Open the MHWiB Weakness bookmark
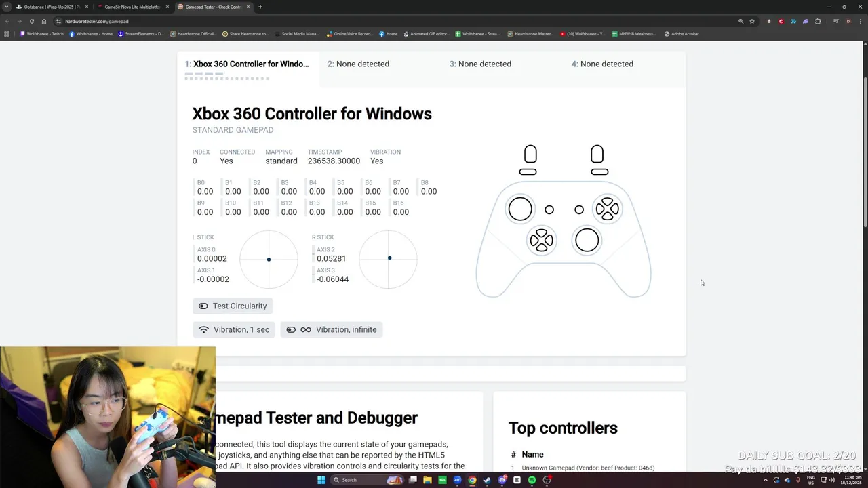 (x=634, y=34)
